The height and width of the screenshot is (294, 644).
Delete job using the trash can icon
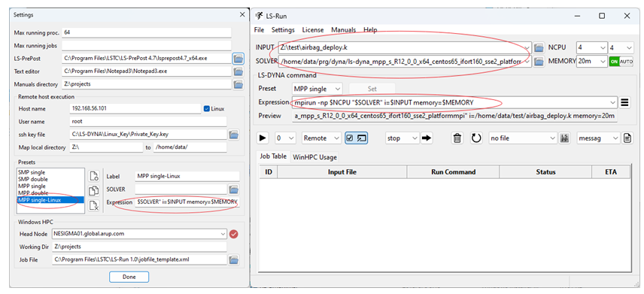pos(457,138)
